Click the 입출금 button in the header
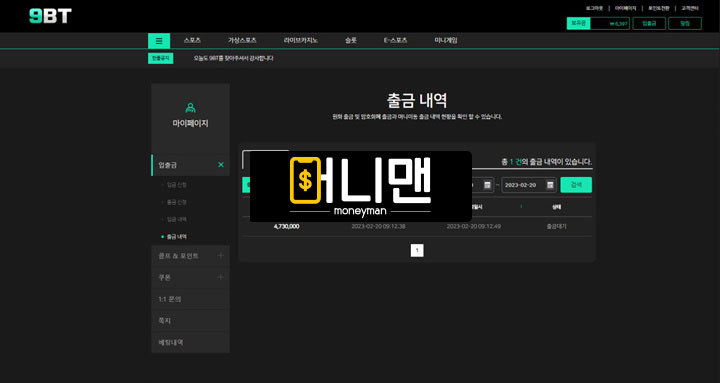The width and height of the screenshot is (720, 383). coord(649,23)
